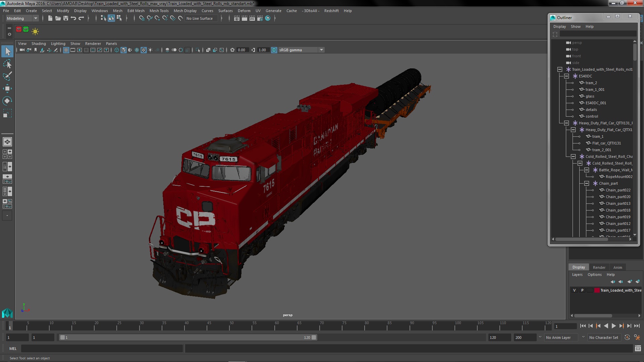Click the Open Scene folder icon
This screenshot has height=362, width=644.
point(58,18)
